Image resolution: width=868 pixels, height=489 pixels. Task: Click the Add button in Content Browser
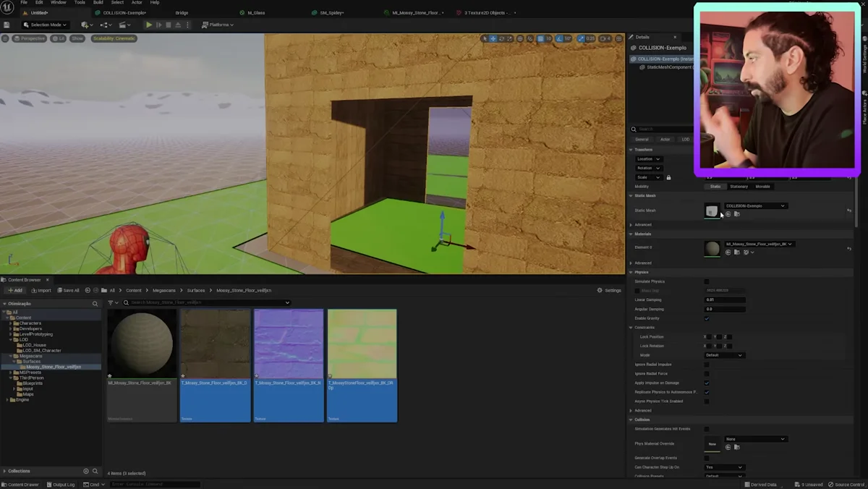click(x=14, y=290)
